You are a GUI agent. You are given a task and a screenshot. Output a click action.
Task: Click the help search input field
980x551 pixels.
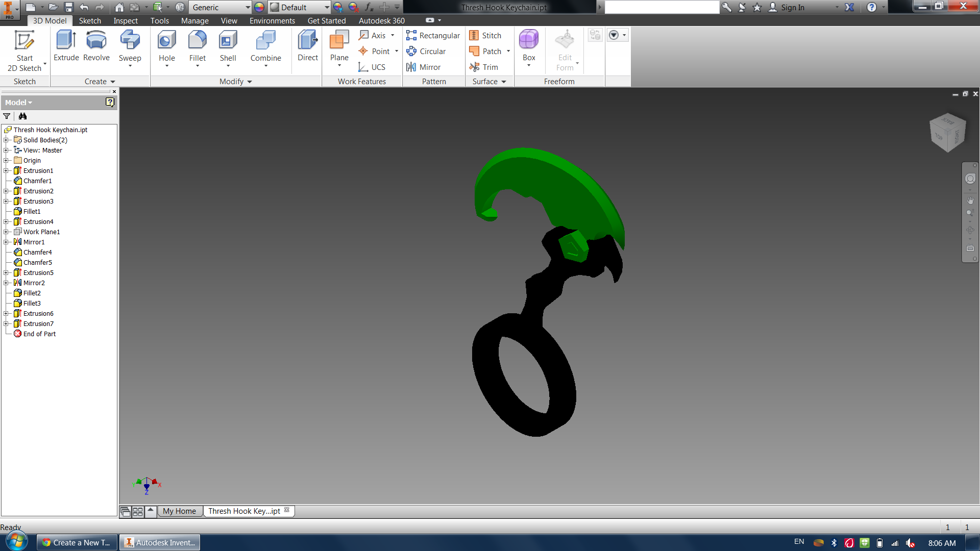[661, 7]
